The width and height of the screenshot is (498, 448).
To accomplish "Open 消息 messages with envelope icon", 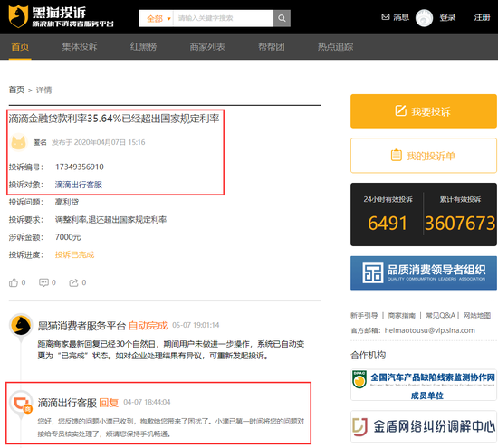I will pyautogui.click(x=395, y=17).
